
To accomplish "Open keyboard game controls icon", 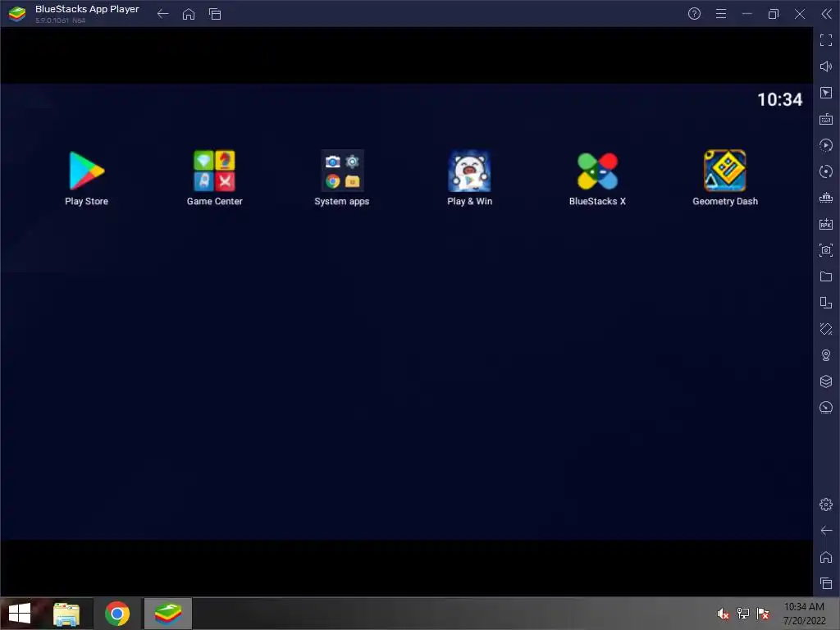I will tap(826, 119).
